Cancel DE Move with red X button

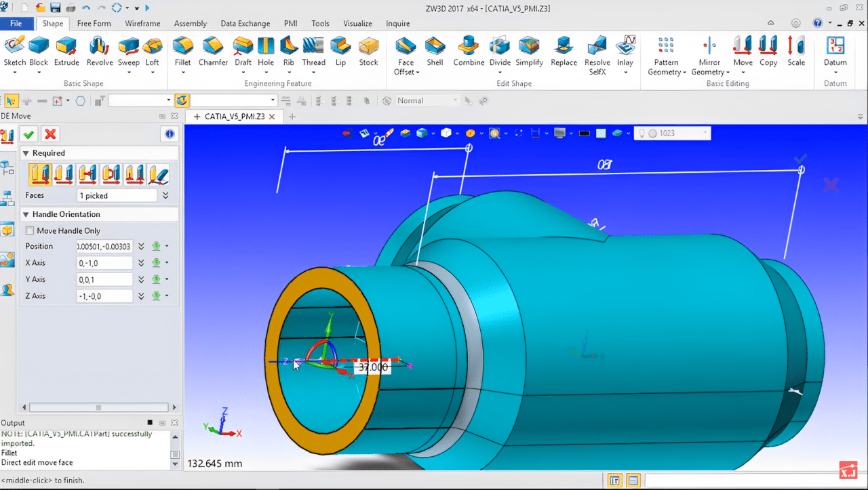point(50,134)
